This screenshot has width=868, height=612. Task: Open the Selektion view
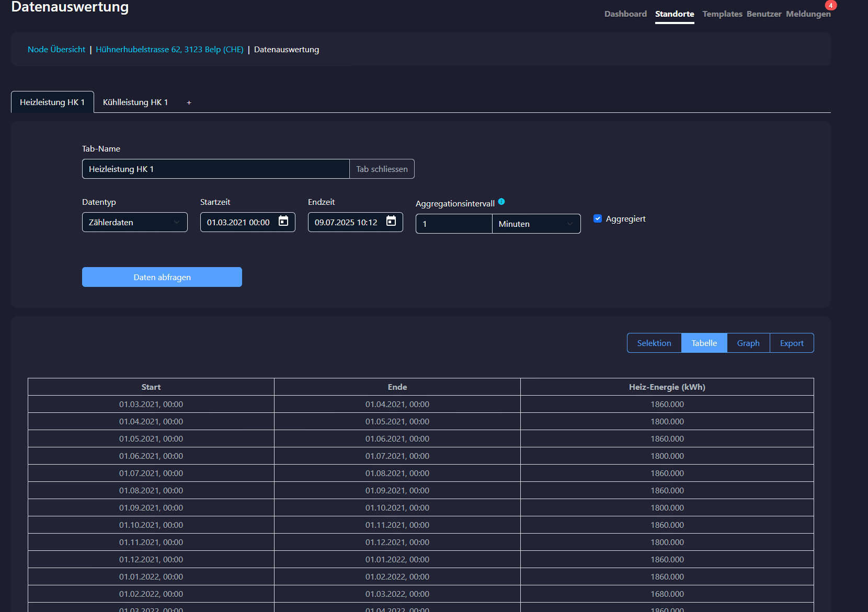[x=654, y=343]
